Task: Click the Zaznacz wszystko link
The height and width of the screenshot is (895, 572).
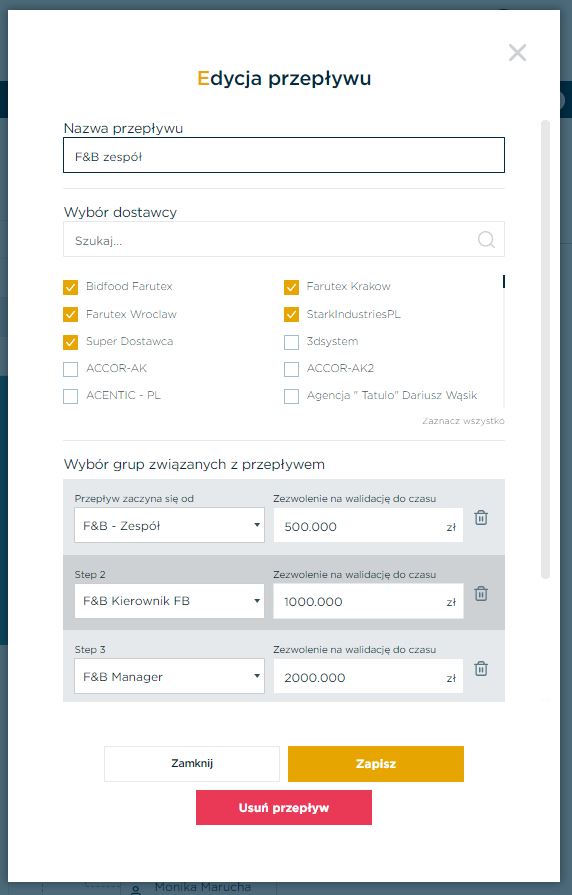Action: point(463,421)
